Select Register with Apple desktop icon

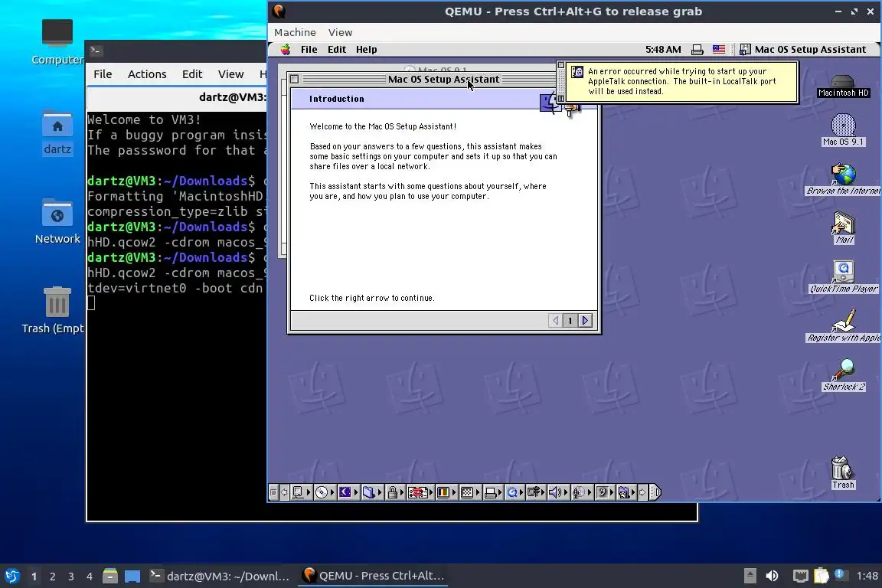(843, 326)
